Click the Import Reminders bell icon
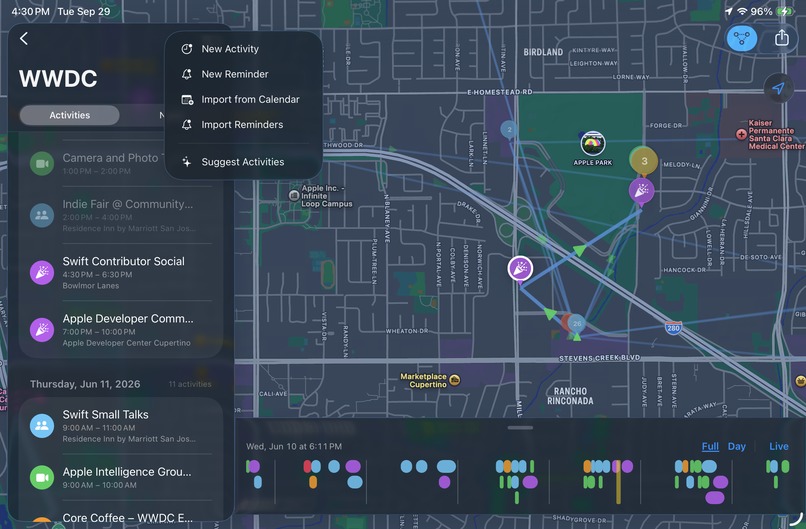The height and width of the screenshot is (529, 806). pos(187,124)
